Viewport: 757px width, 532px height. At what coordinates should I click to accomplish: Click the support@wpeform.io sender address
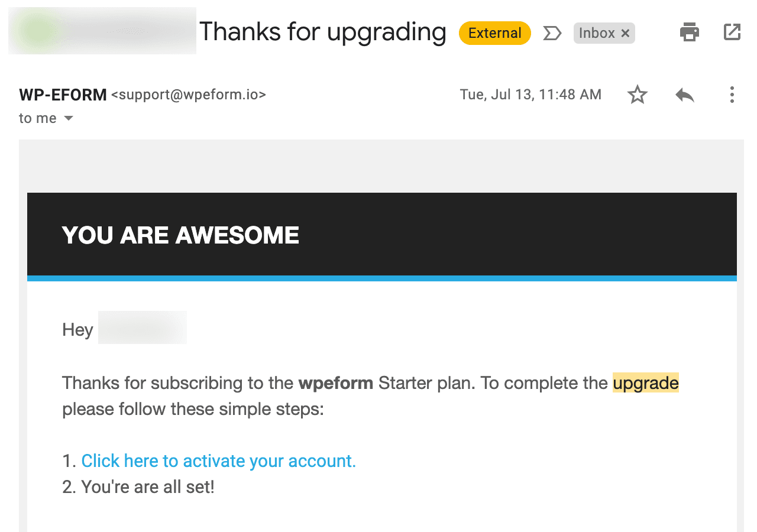(189, 95)
